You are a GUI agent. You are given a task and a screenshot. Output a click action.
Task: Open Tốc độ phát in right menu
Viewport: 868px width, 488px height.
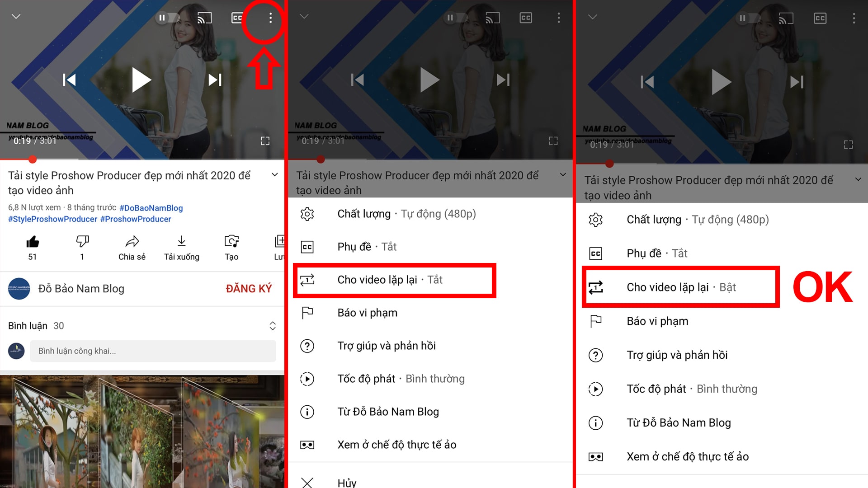[722, 389]
